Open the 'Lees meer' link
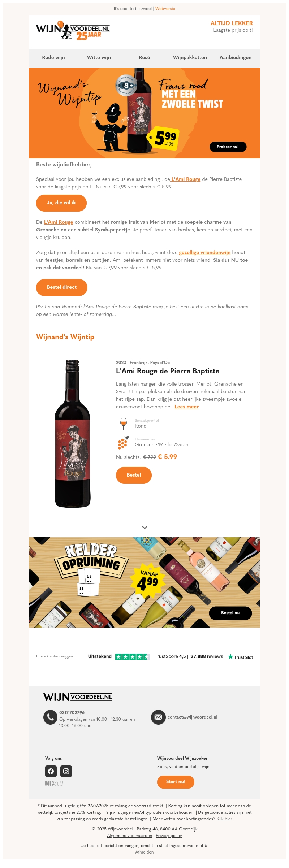 [186, 407]
